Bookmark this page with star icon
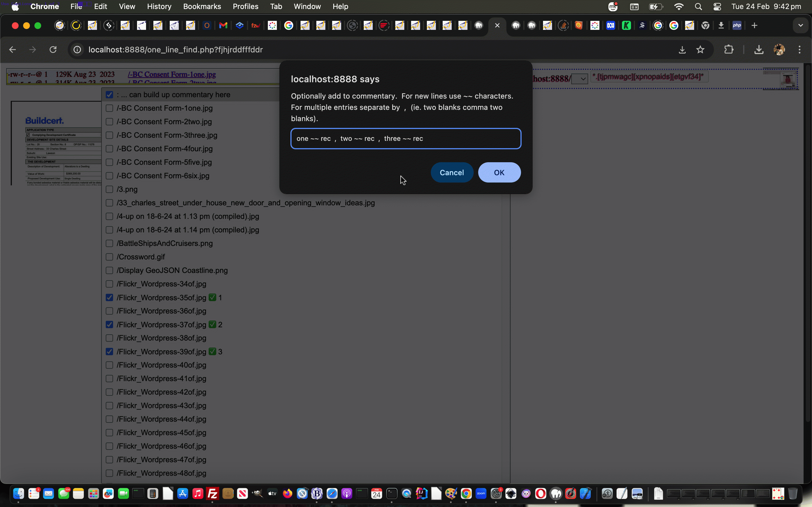The height and width of the screenshot is (507, 812). coord(700,50)
